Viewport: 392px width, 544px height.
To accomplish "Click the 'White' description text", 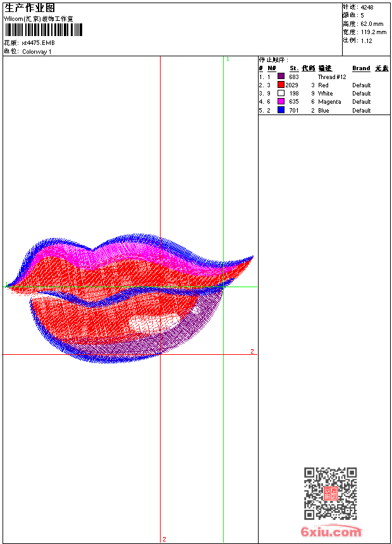I will (325, 94).
